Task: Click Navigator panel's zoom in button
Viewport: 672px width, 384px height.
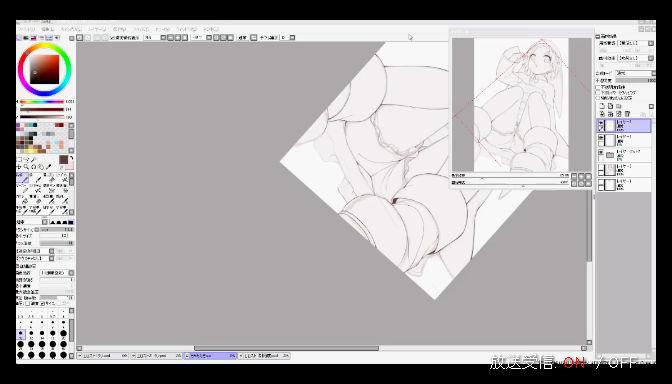Action: (581, 176)
